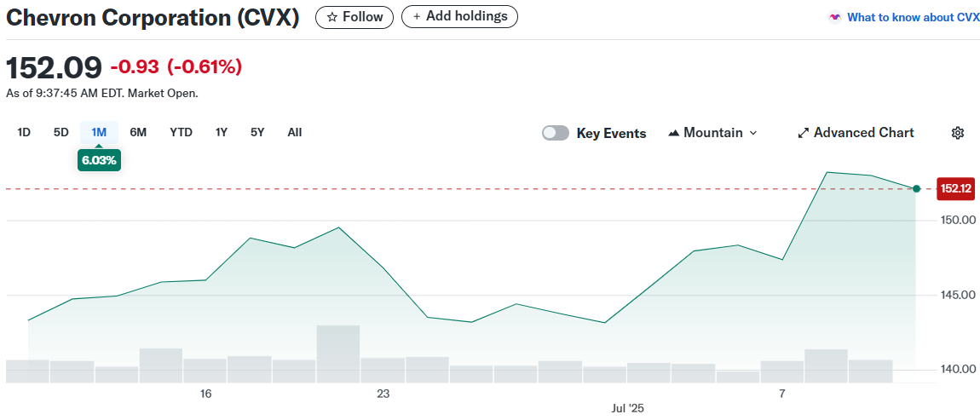Image resolution: width=980 pixels, height=420 pixels.
Task: Click the -0.93 price change value
Action: [135, 66]
